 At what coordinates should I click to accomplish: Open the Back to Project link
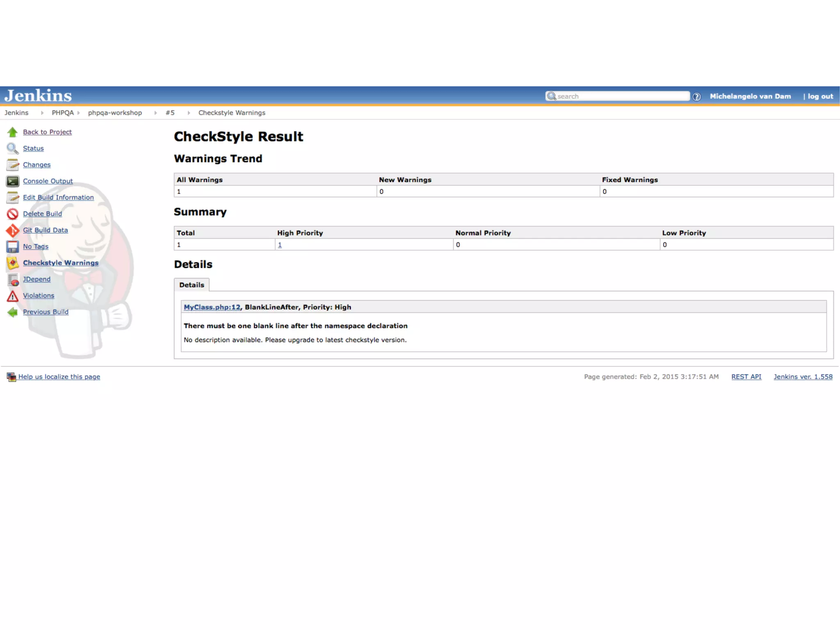click(x=47, y=132)
